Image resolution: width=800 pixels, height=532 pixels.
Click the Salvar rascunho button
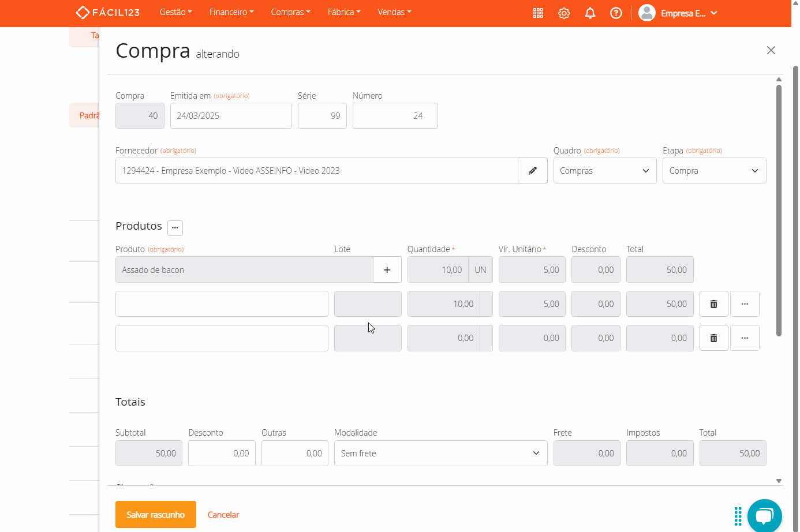155,515
